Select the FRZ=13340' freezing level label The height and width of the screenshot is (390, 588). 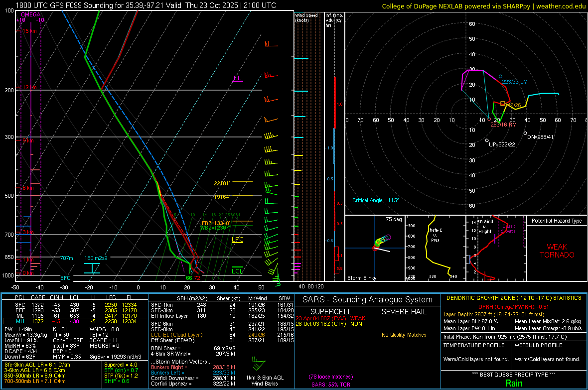pyautogui.click(x=216, y=223)
